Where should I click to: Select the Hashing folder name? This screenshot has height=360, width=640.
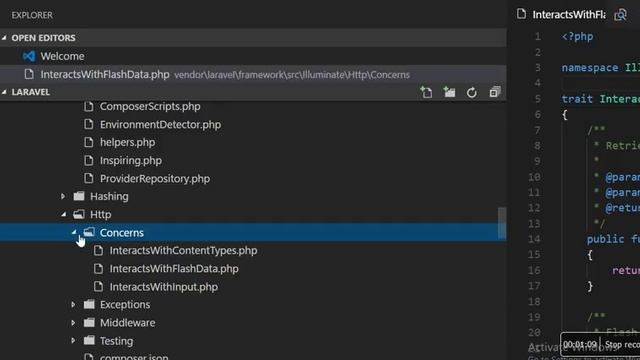point(109,196)
